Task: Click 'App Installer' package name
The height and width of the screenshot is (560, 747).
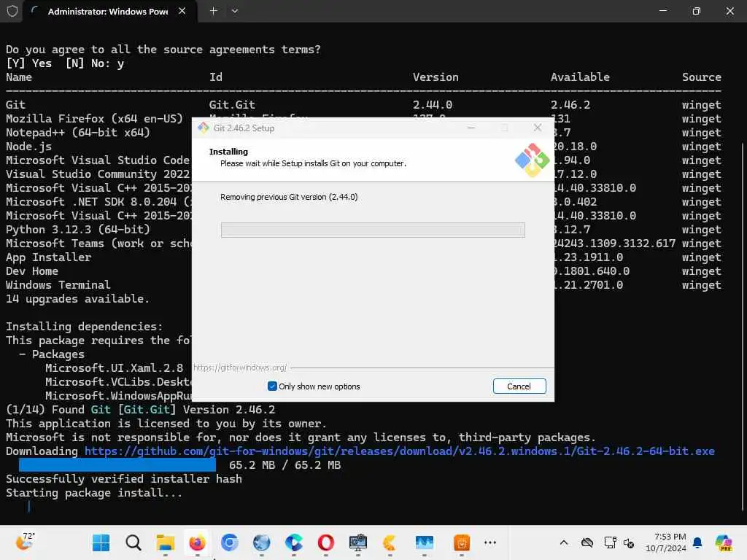Action: point(49,257)
